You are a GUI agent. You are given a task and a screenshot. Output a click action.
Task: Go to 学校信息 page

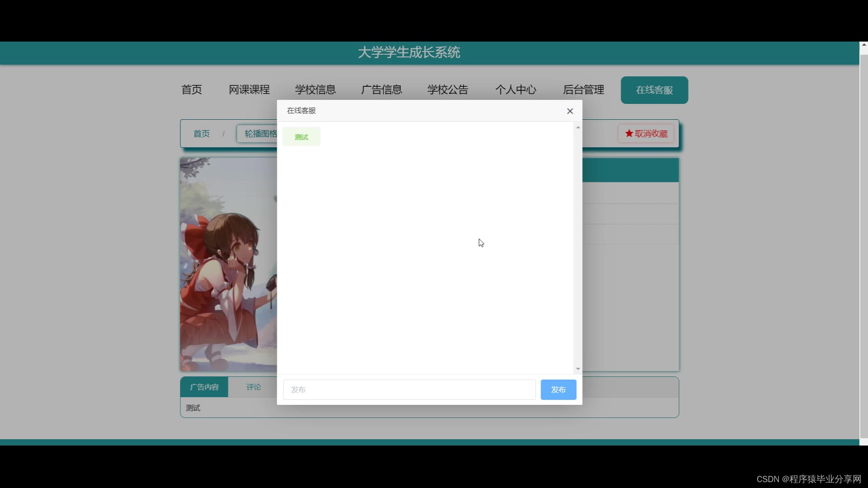(x=315, y=90)
